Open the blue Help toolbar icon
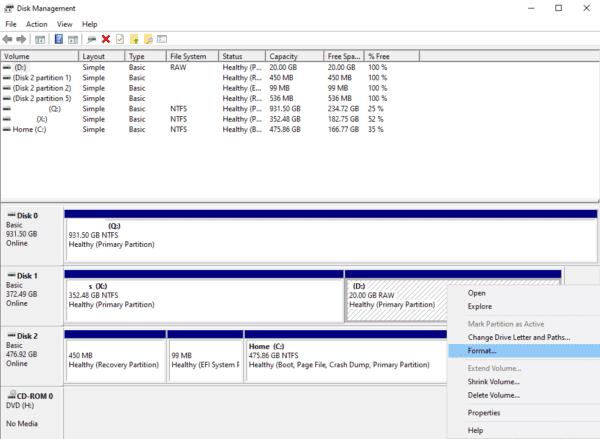This screenshot has width=600, height=439. click(x=59, y=39)
